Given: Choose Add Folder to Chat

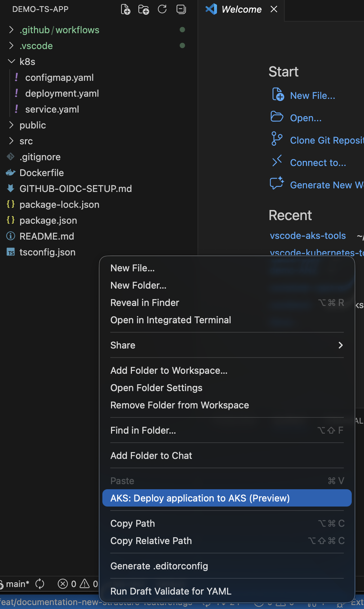Looking at the screenshot, I should point(227,456).
